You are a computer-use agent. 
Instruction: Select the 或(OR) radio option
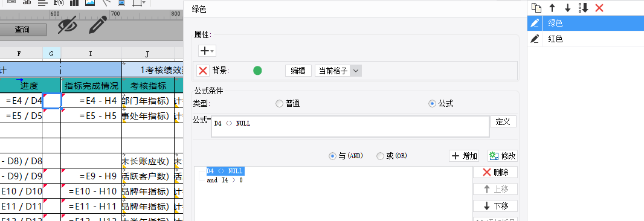pos(381,156)
